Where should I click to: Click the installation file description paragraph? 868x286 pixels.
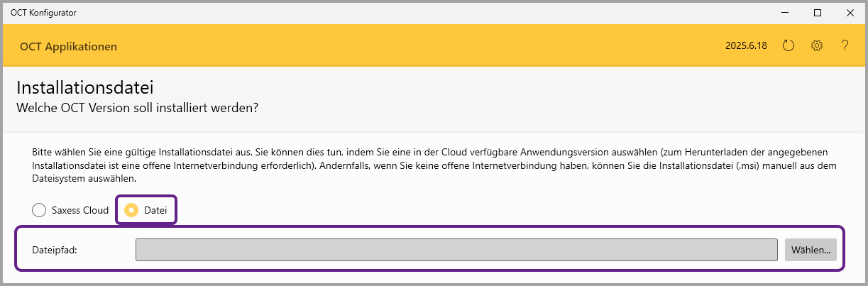click(426, 165)
